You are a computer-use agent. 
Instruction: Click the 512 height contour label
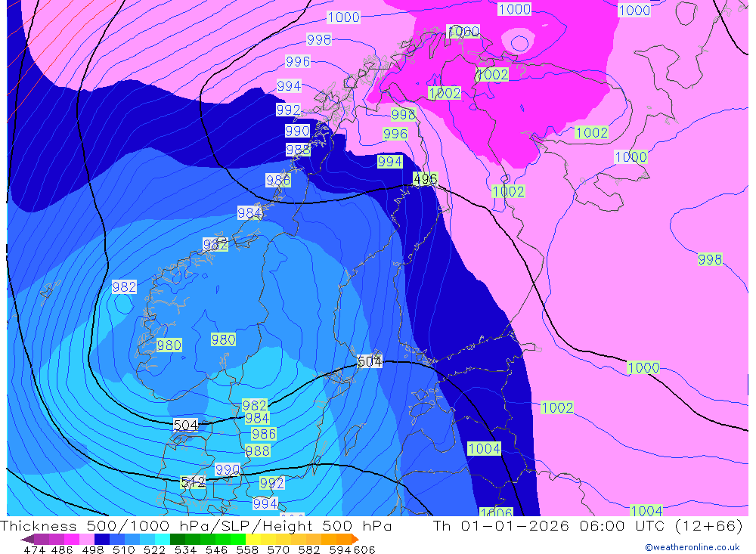click(x=192, y=481)
